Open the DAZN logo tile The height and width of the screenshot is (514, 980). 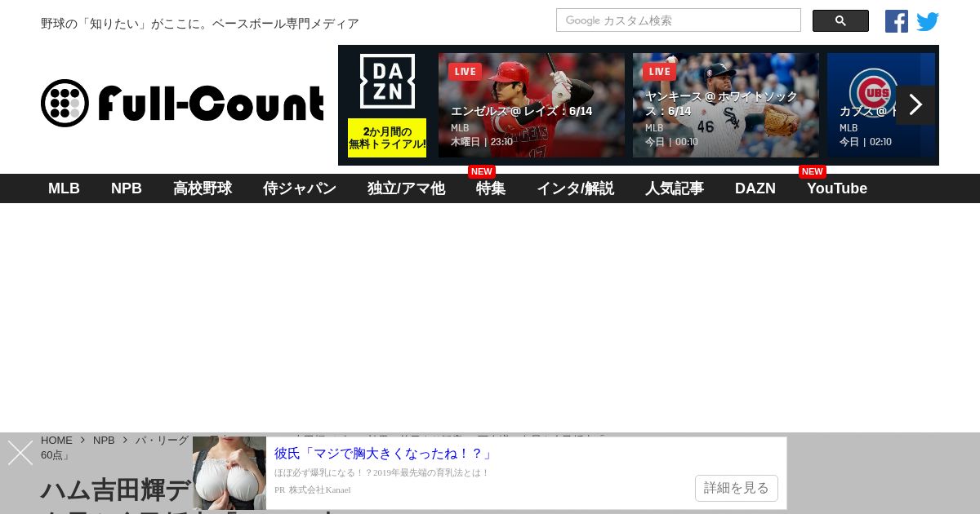pyautogui.click(x=387, y=82)
